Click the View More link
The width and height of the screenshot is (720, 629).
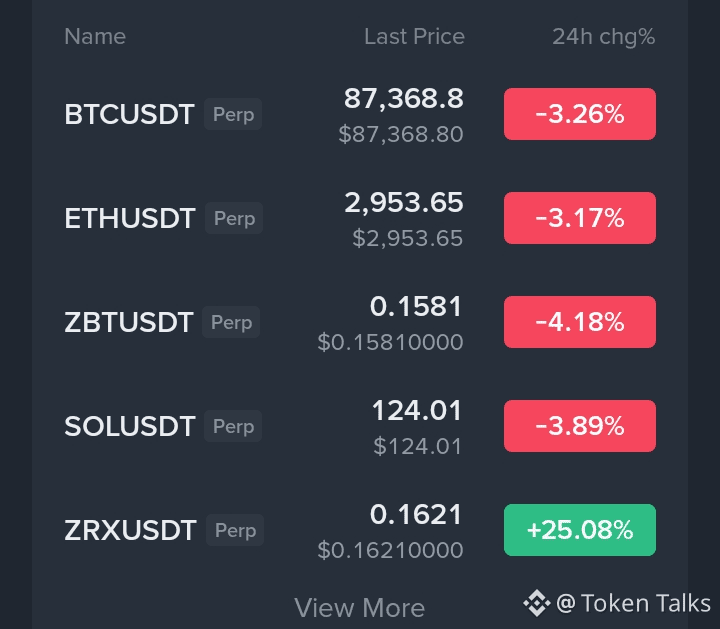click(360, 608)
